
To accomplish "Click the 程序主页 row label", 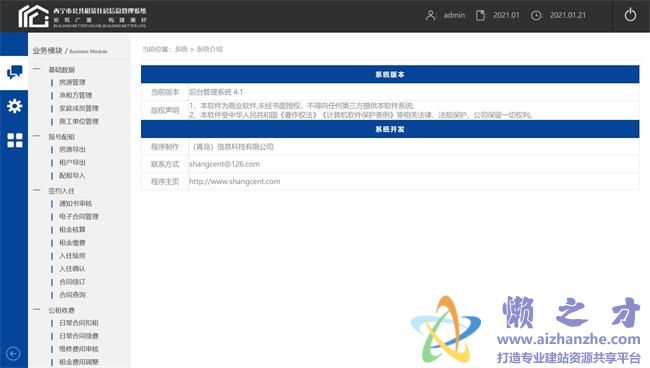I will (x=165, y=182).
